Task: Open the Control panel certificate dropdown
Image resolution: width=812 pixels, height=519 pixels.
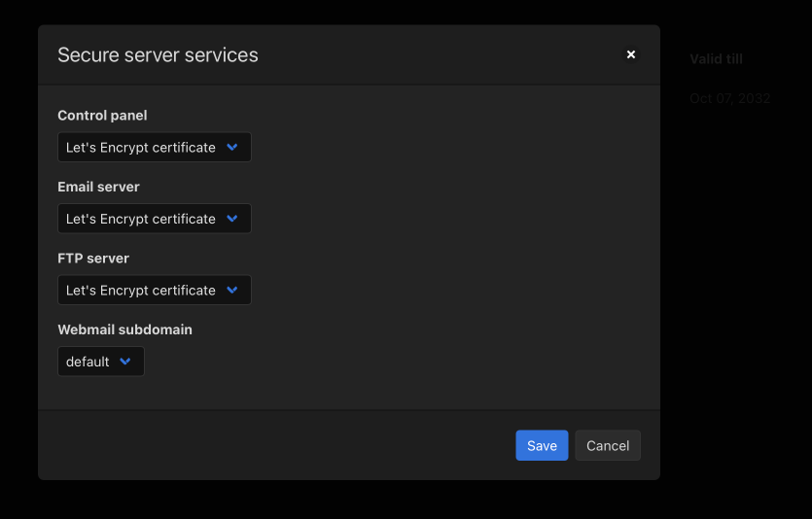Action: coord(154,148)
